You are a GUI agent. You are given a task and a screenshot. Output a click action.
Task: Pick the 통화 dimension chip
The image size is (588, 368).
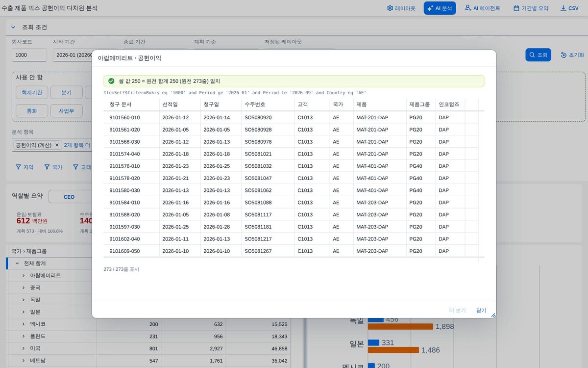[32, 111]
